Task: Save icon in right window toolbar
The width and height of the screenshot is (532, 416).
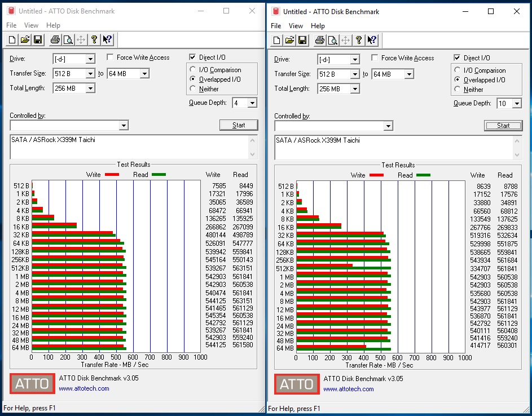Action: pyautogui.click(x=302, y=41)
